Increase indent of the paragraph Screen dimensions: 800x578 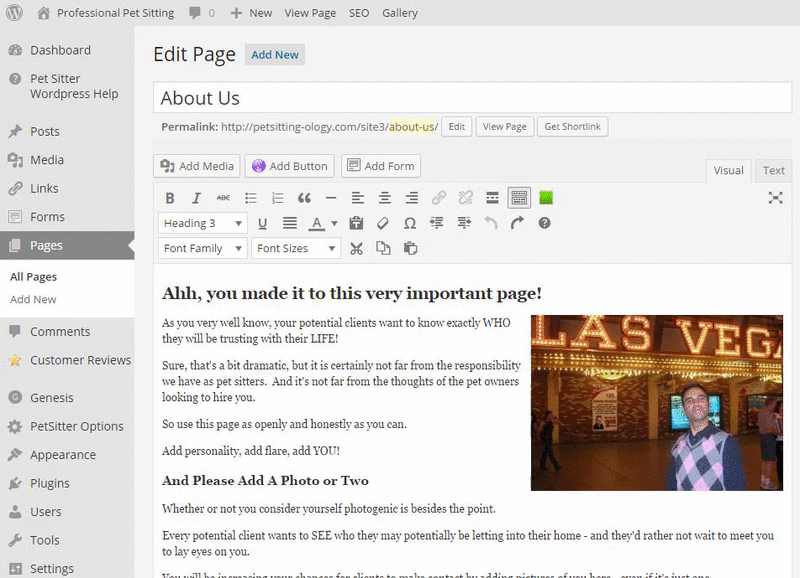point(464,223)
